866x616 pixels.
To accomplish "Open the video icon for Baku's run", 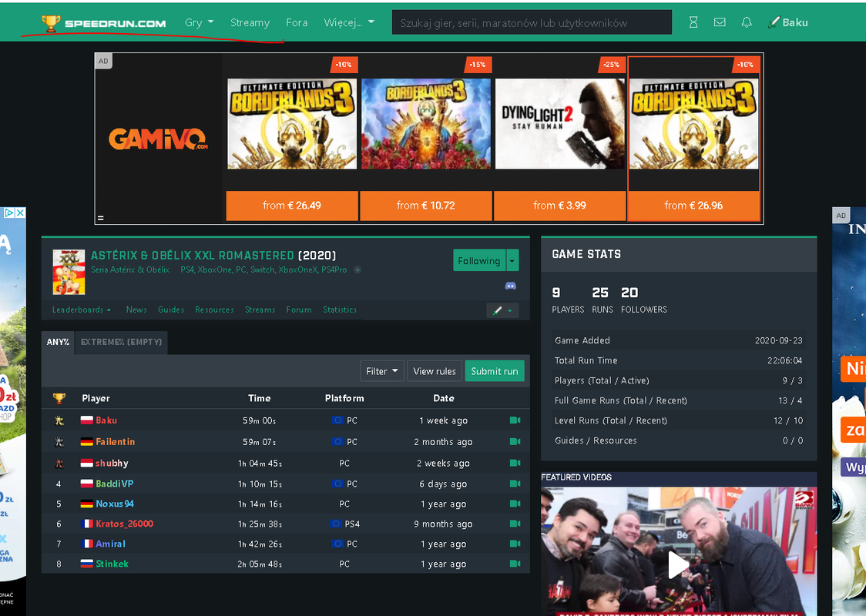I will click(x=515, y=420).
